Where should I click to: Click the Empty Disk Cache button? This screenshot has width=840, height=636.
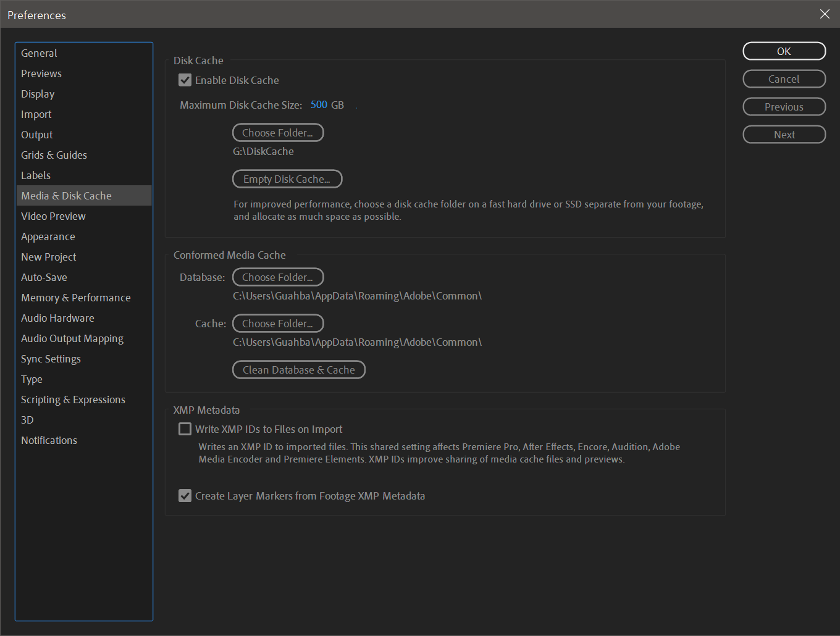click(x=287, y=178)
